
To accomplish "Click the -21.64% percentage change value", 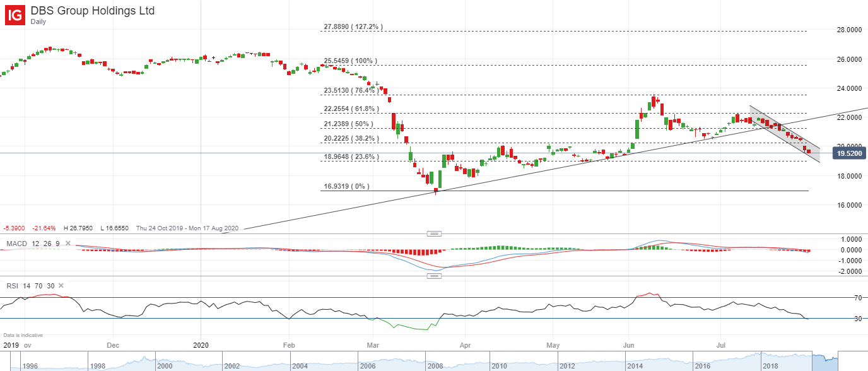I will pos(44,228).
